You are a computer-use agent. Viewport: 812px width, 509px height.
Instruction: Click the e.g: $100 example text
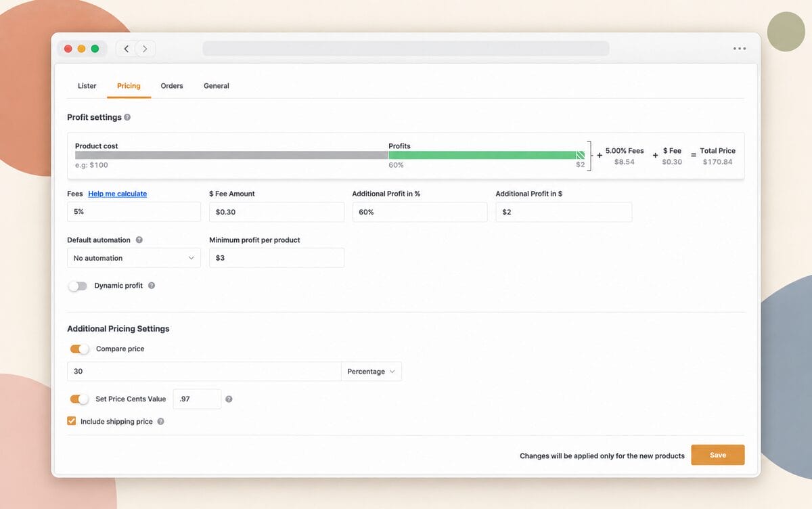[91, 165]
